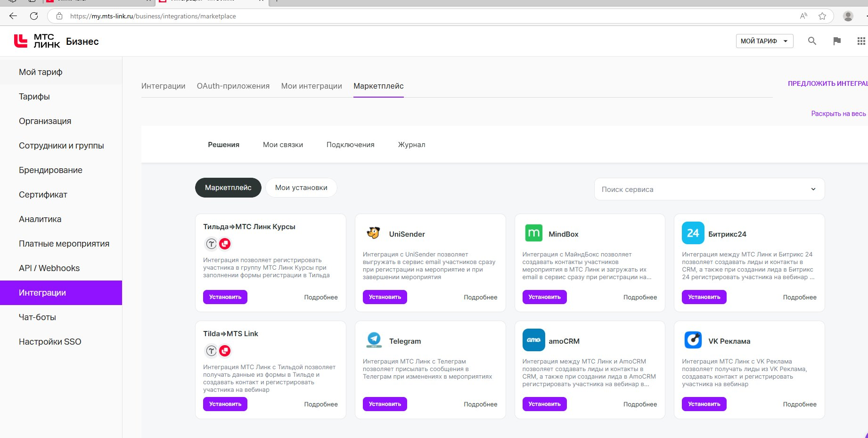Open API / Webhooks in sidebar
868x438 pixels.
[61, 268]
